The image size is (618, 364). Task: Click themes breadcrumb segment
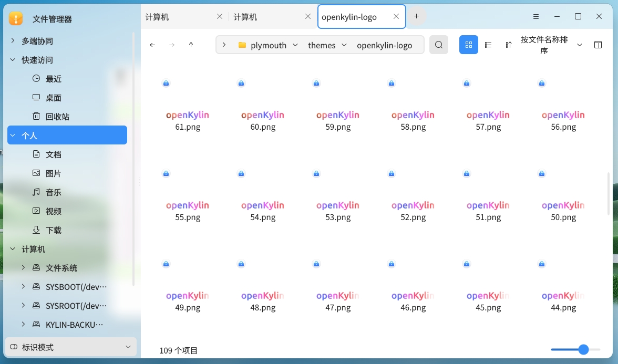point(322,45)
